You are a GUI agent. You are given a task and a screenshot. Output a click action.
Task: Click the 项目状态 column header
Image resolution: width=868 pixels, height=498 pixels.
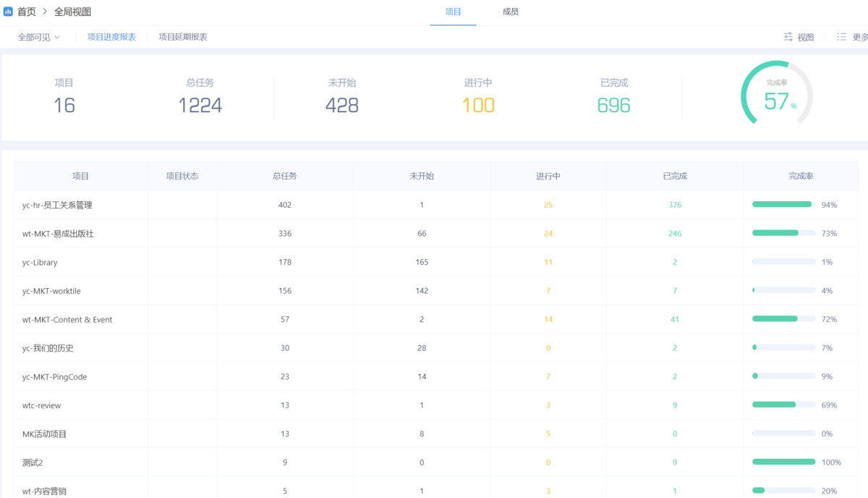pos(182,176)
